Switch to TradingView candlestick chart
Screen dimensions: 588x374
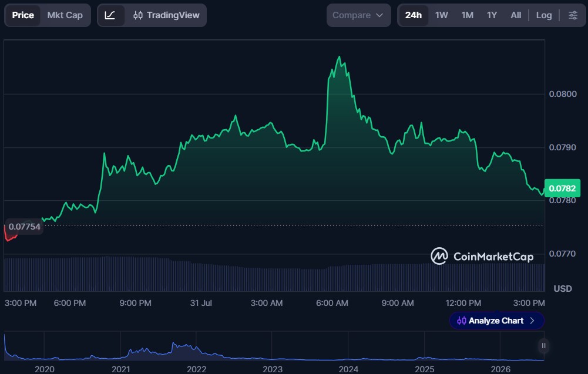166,15
